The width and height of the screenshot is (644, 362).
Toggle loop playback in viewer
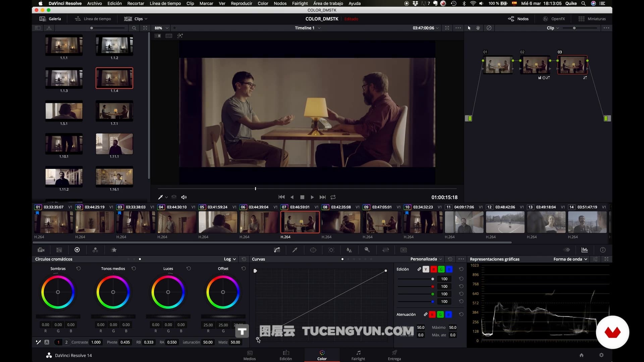coord(333,197)
